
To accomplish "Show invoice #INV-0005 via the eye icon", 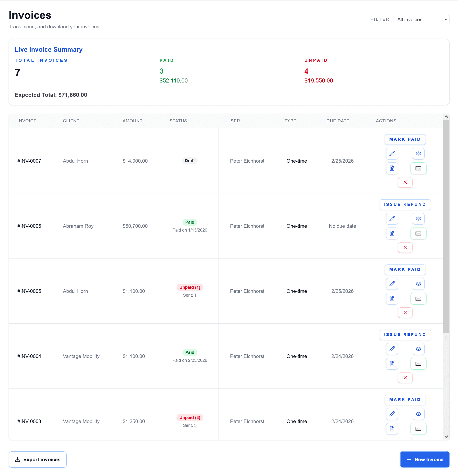I will click(418, 284).
